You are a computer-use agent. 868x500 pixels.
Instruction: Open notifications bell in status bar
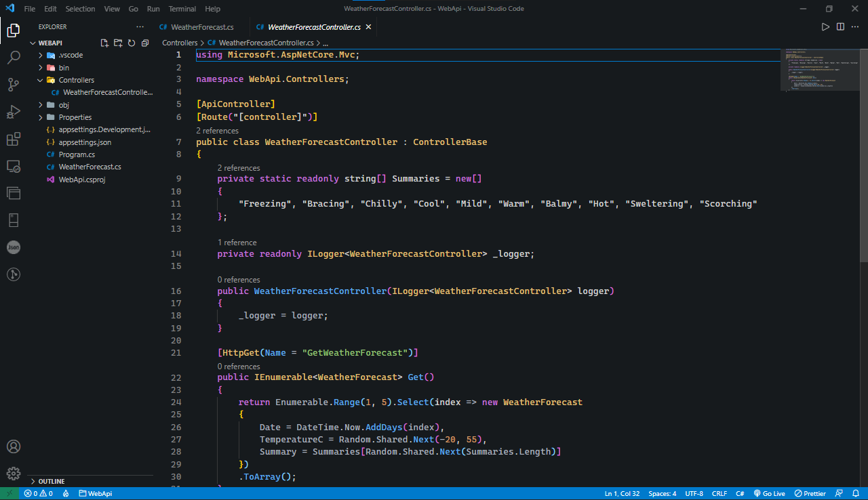[x=856, y=493]
